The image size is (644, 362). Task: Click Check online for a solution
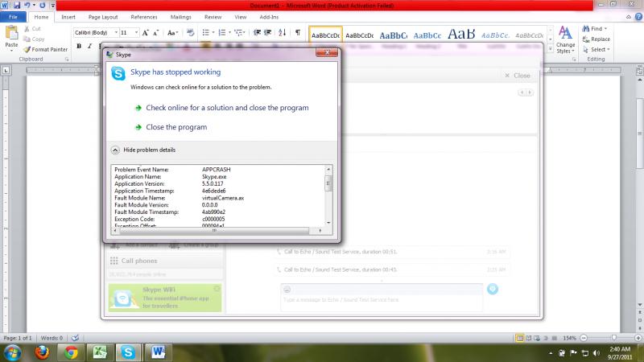pos(227,107)
